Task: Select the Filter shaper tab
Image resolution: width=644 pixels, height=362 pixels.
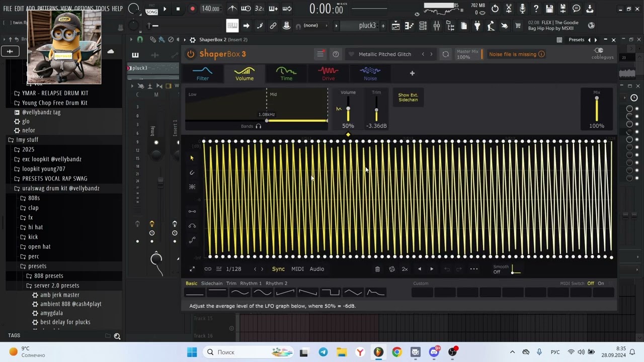Action: click(203, 73)
